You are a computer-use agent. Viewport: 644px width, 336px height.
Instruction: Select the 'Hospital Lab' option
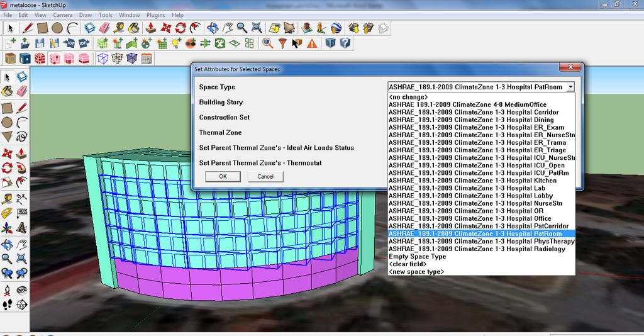pyautogui.click(x=481, y=188)
